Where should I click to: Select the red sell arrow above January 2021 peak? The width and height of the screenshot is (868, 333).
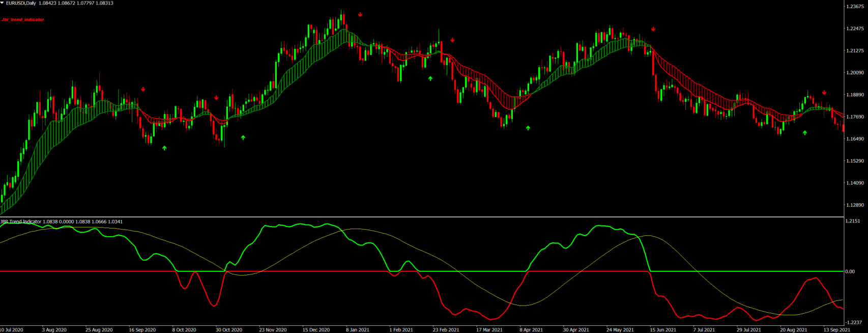360,15
